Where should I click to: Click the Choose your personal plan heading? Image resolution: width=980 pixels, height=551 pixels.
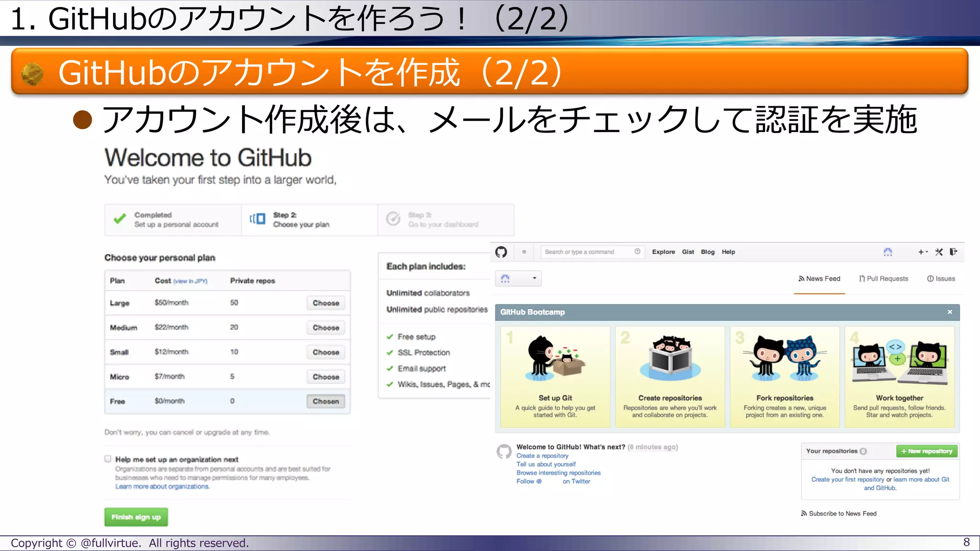point(160,258)
